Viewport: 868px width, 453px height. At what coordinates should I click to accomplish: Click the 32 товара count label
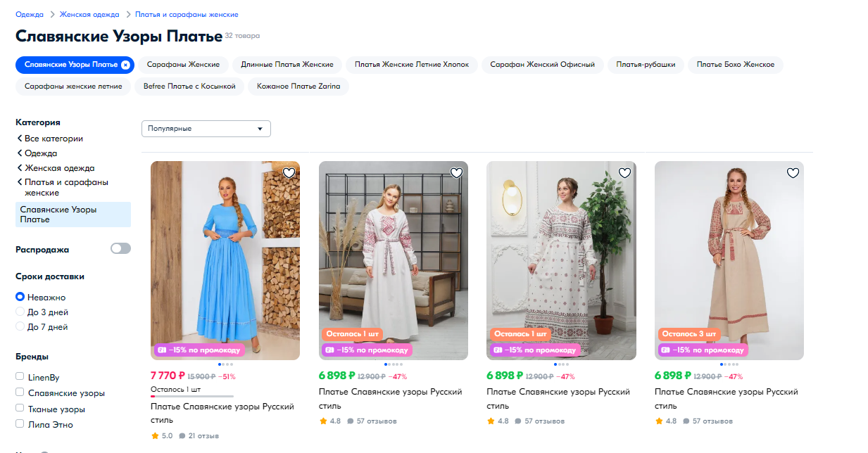click(x=242, y=35)
